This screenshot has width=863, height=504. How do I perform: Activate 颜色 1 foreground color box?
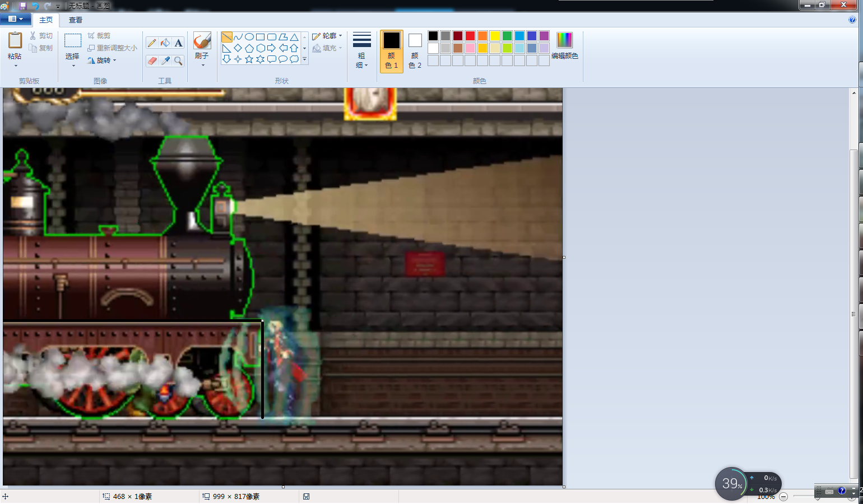coord(392,52)
